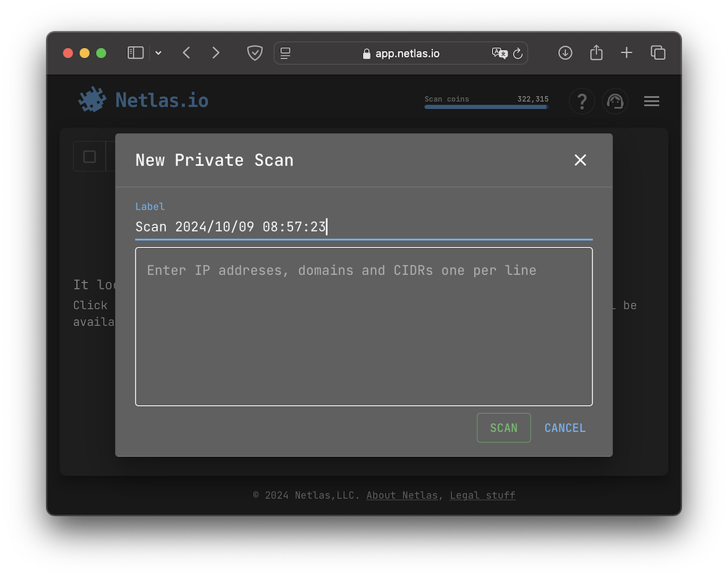728x577 pixels.
Task: Show the tab overview
Action: (658, 53)
